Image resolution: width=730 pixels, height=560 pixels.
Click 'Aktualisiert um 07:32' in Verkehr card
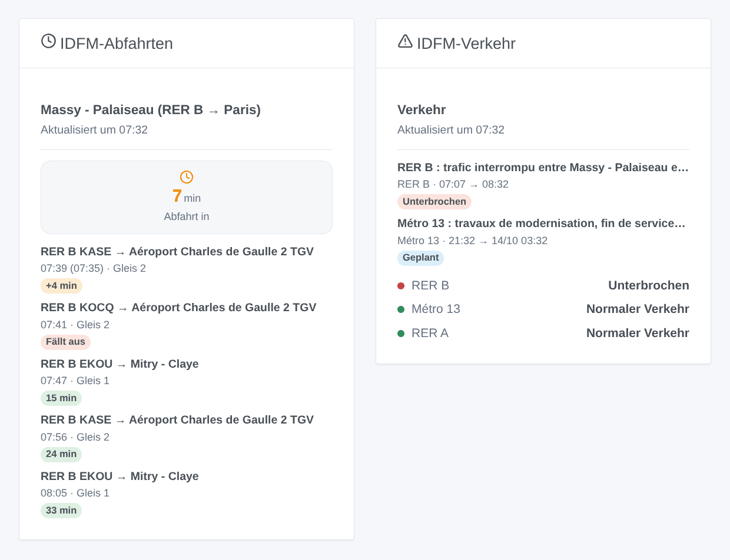pos(451,130)
